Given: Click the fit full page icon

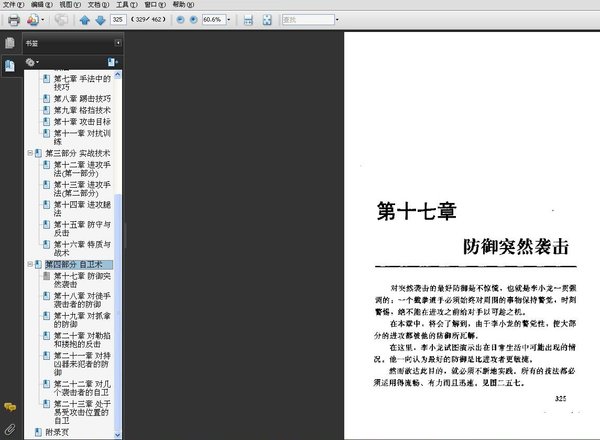Looking at the screenshot, I should coord(267,20).
